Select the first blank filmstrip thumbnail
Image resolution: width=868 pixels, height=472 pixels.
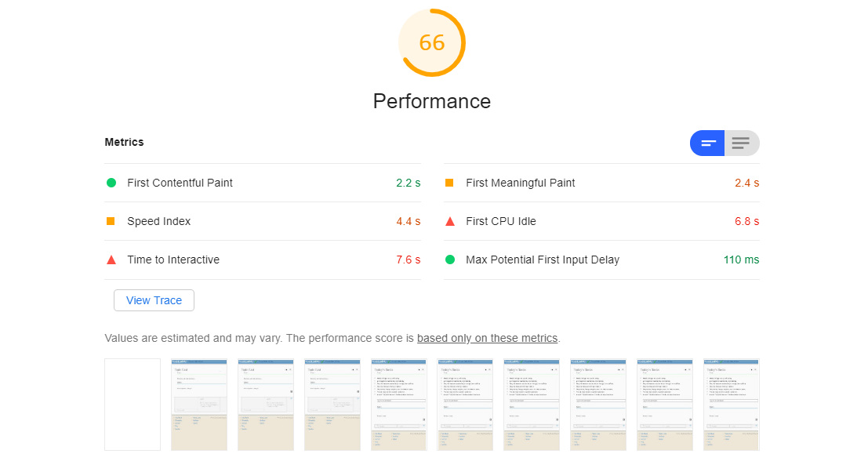click(133, 405)
